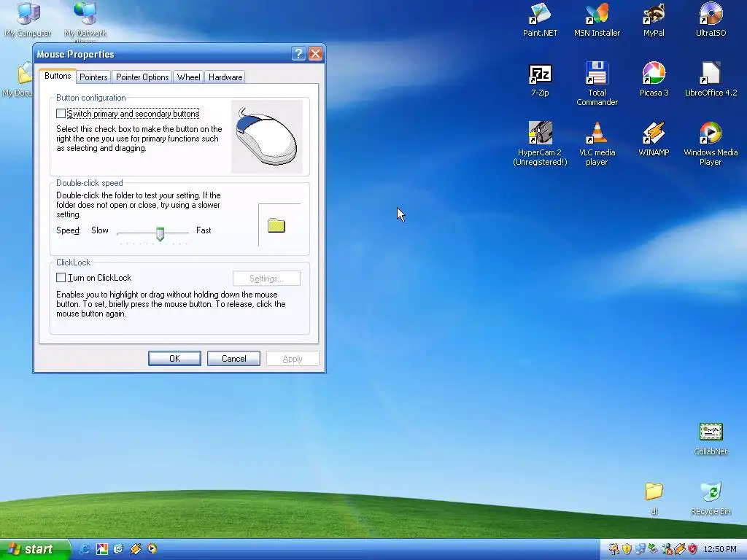Viewport: 747px width, 560px height.
Task: Click OK in Mouse Properties
Action: 174,359
